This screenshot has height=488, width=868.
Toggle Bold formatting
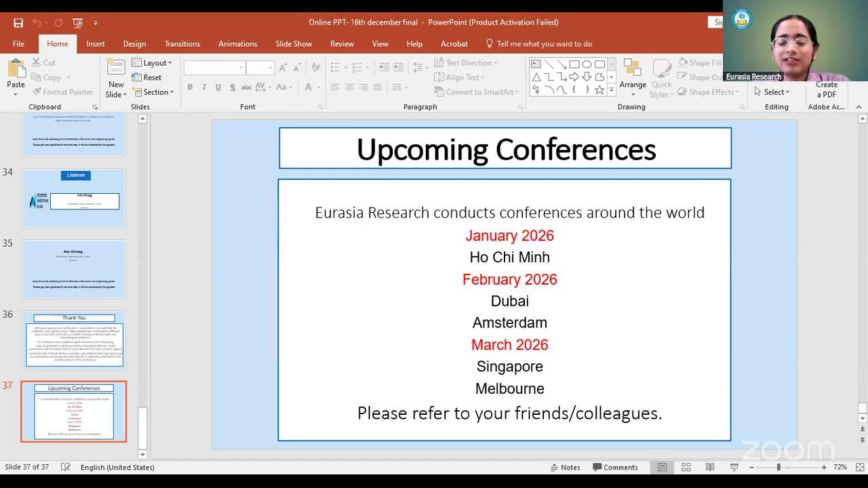[x=190, y=87]
